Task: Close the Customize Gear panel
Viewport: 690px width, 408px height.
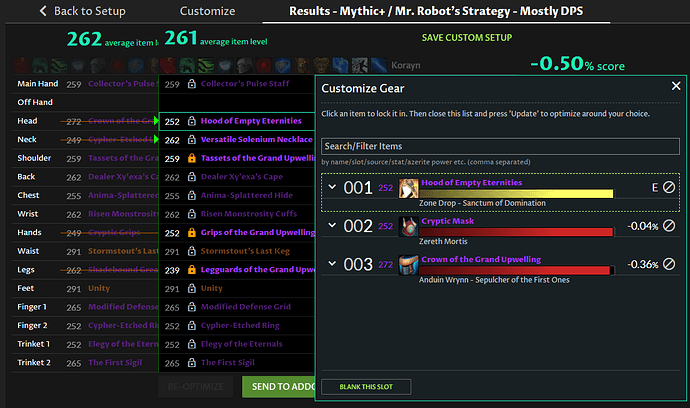Action: [x=676, y=86]
